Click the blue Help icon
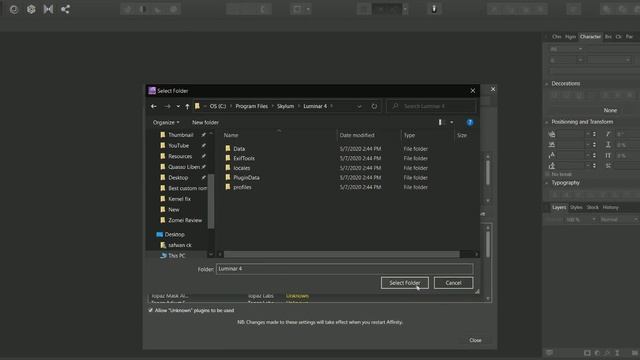Image resolution: width=640 pixels, height=360 pixels. (x=470, y=122)
